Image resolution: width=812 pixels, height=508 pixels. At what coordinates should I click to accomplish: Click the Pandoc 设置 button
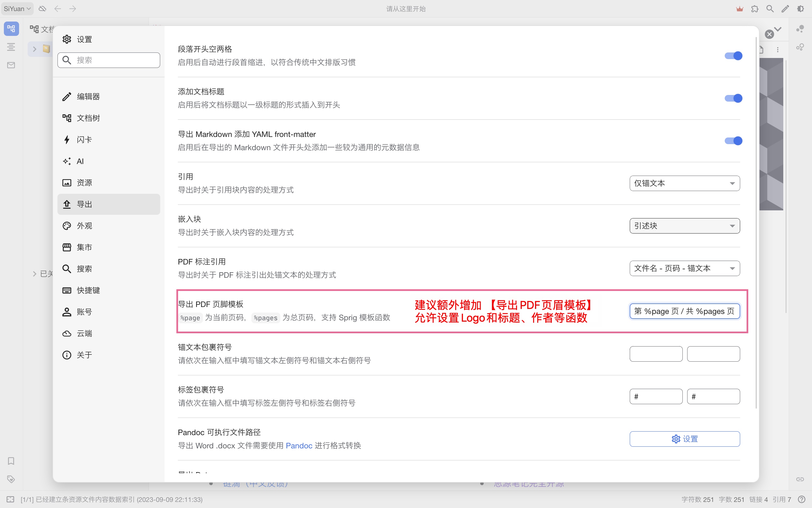(x=684, y=439)
